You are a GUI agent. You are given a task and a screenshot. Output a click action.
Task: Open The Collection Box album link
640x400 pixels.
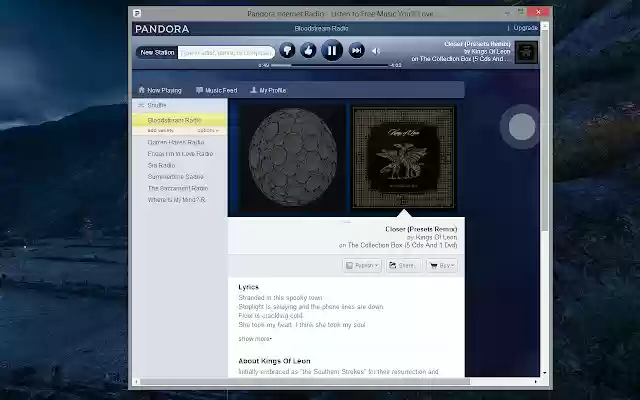click(x=398, y=245)
